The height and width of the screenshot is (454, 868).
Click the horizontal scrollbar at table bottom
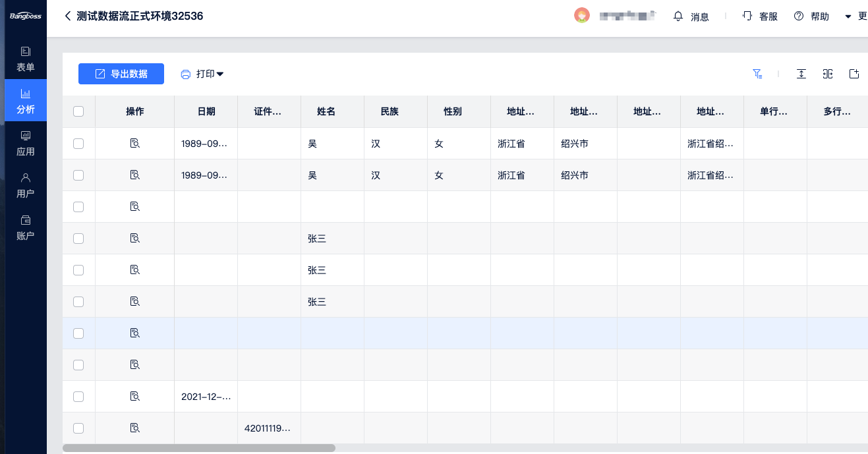click(199, 448)
